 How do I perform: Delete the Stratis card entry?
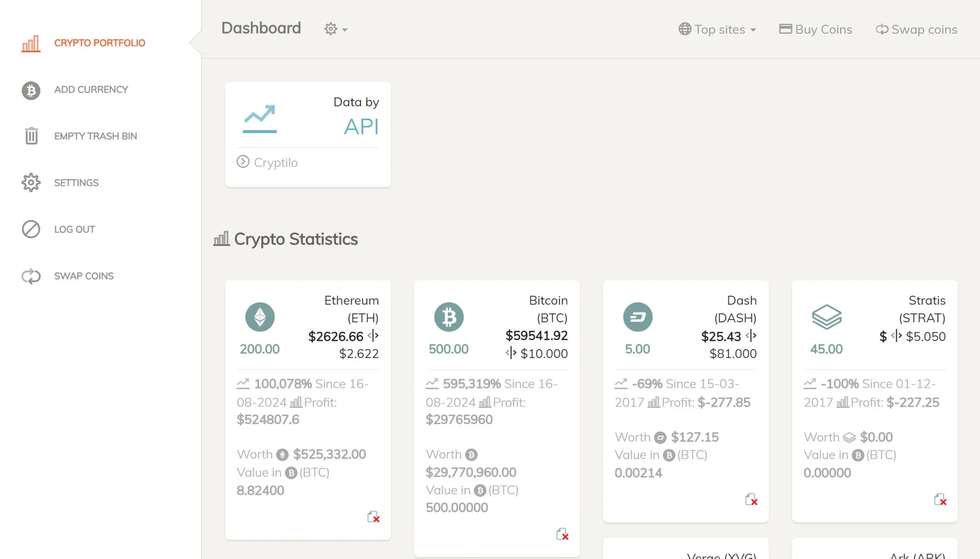(940, 500)
